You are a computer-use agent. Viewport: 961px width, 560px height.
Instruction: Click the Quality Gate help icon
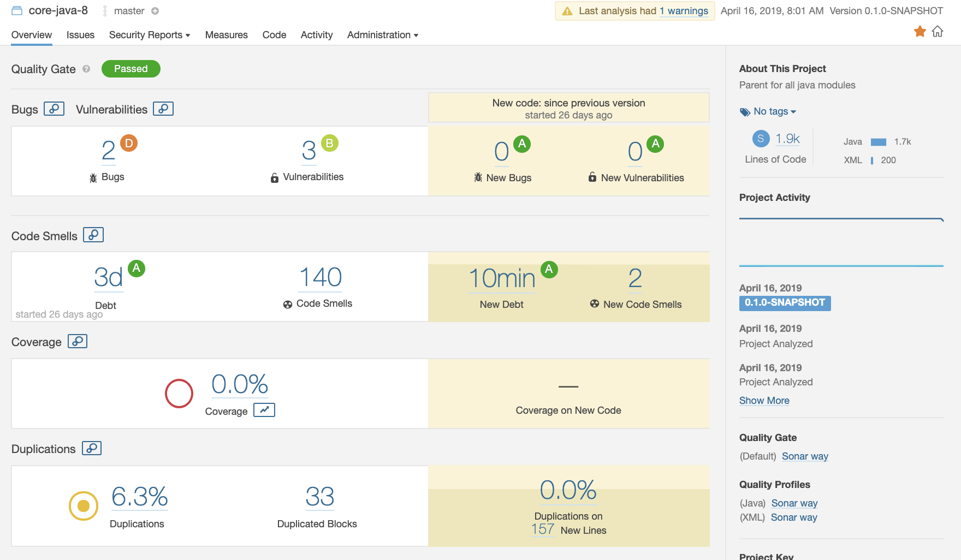(86, 69)
